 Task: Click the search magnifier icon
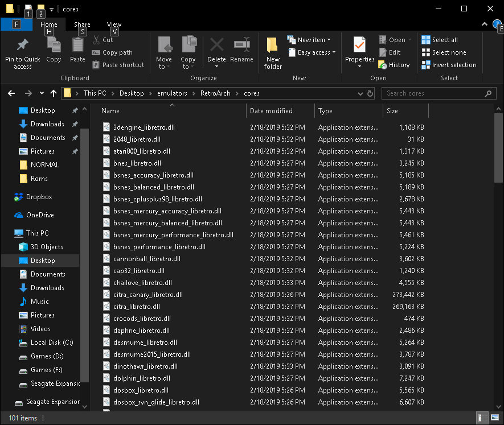point(488,93)
